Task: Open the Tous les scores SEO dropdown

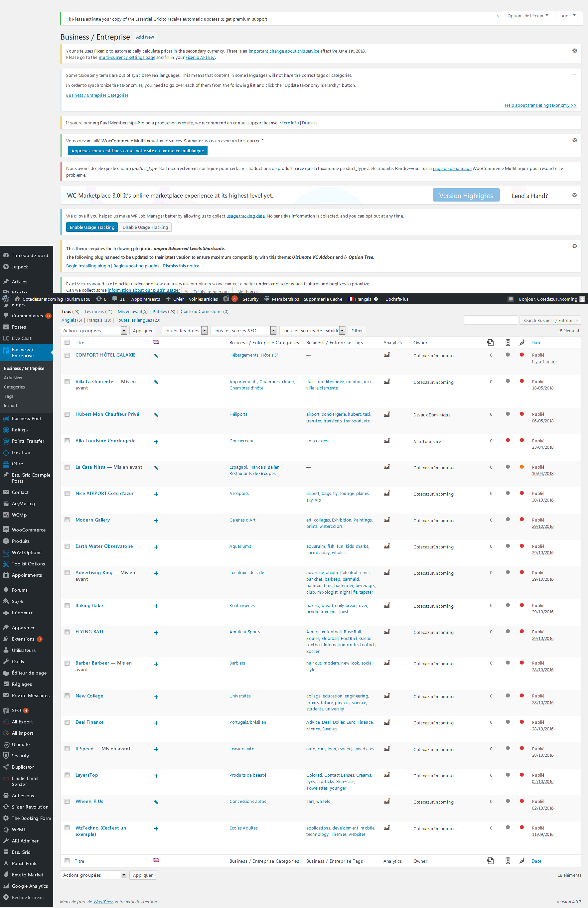Action: (243, 330)
